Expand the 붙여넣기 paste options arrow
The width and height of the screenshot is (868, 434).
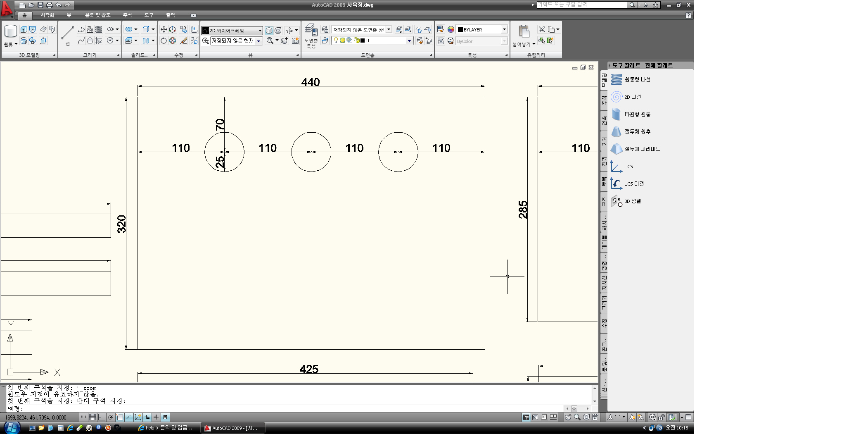coord(534,44)
